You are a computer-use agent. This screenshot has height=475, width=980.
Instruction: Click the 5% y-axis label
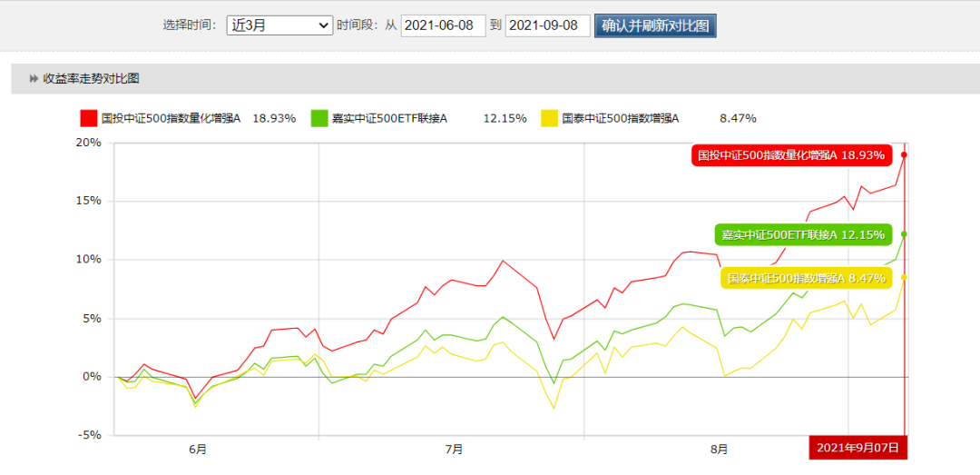93,319
